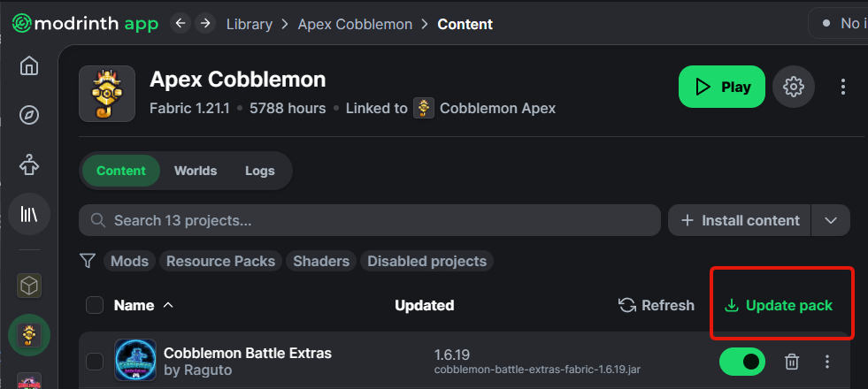The height and width of the screenshot is (389, 868).
Task: Switch to the Worlds tab
Action: [x=196, y=171]
